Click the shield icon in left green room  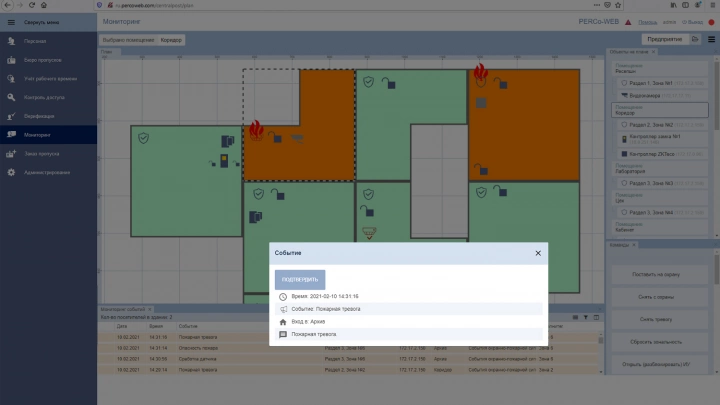click(143, 137)
